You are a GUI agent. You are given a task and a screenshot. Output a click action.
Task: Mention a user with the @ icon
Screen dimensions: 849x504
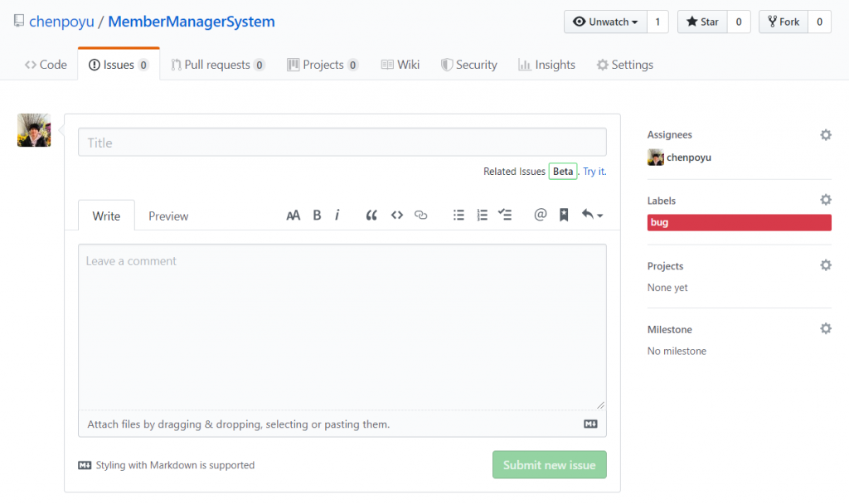(541, 215)
